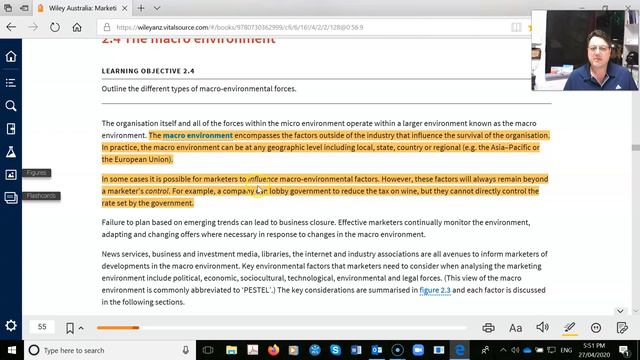This screenshot has width=640, height=360.
Task: Click the browser home button
Action: coord(77,27)
